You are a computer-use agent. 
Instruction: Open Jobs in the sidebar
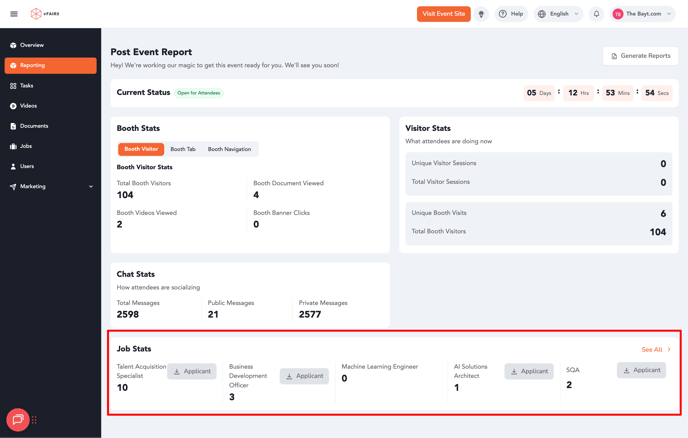[26, 146]
